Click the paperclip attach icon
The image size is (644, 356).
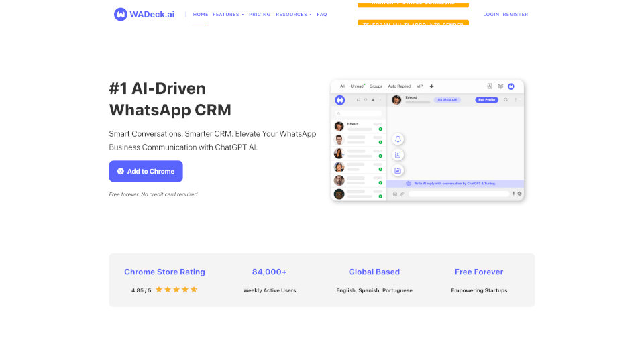tap(402, 194)
